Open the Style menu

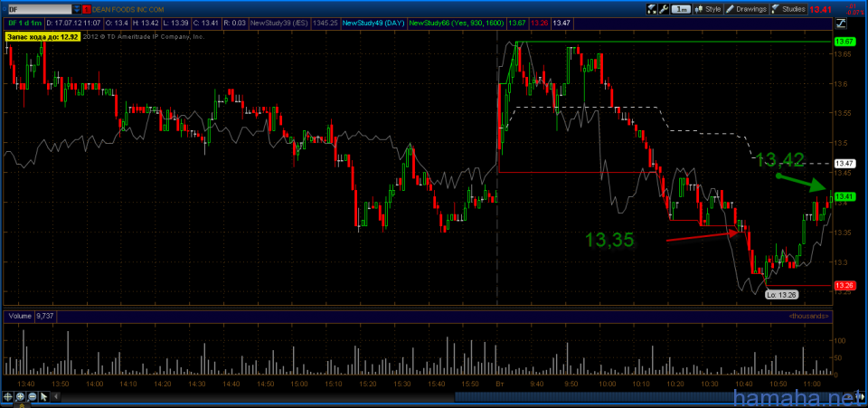pos(708,9)
